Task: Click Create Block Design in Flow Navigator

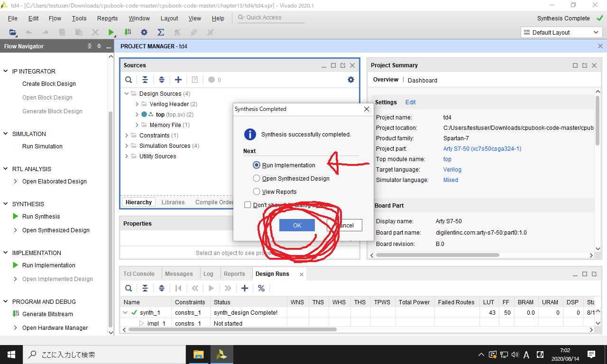Action: coord(49,83)
